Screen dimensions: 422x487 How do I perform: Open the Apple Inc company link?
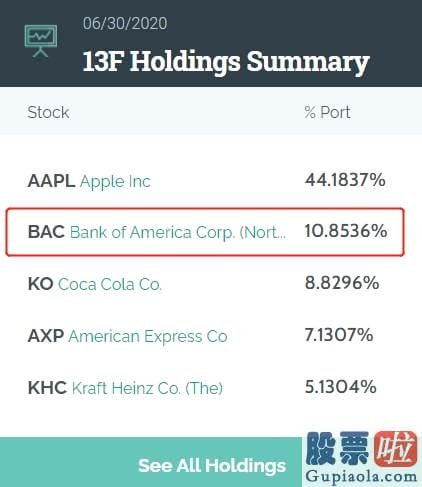(115, 182)
